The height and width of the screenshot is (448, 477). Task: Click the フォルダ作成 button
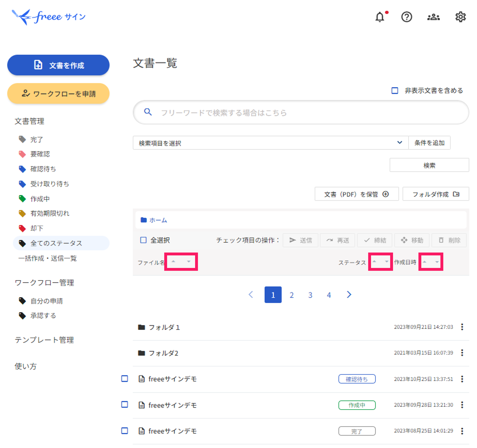(x=436, y=194)
